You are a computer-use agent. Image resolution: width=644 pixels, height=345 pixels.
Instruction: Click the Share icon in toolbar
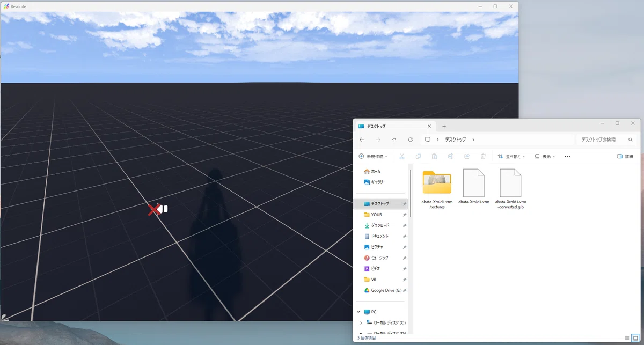click(x=467, y=156)
